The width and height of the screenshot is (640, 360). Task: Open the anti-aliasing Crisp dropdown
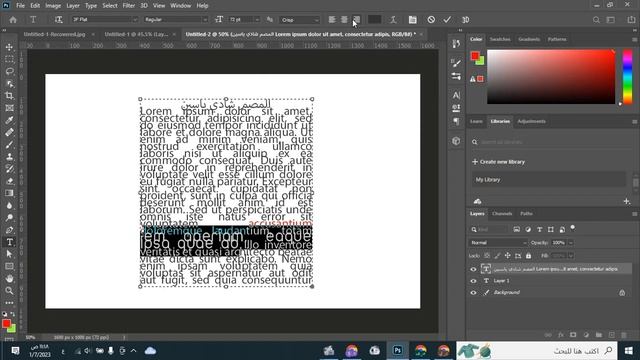pos(300,20)
